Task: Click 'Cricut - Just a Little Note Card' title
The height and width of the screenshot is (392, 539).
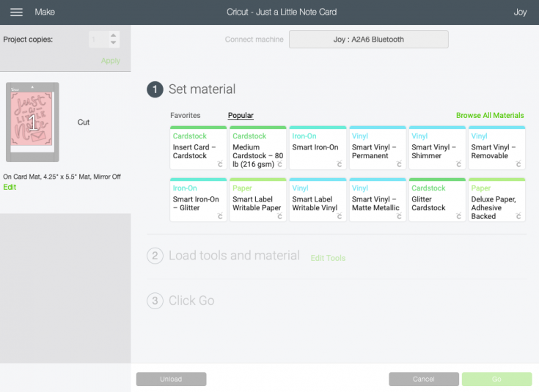Action: tap(282, 12)
